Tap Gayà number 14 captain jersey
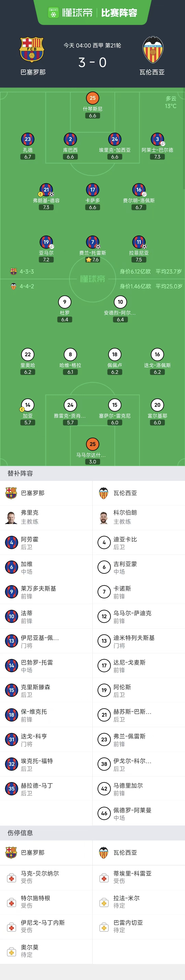185x980 pixels. click(27, 405)
